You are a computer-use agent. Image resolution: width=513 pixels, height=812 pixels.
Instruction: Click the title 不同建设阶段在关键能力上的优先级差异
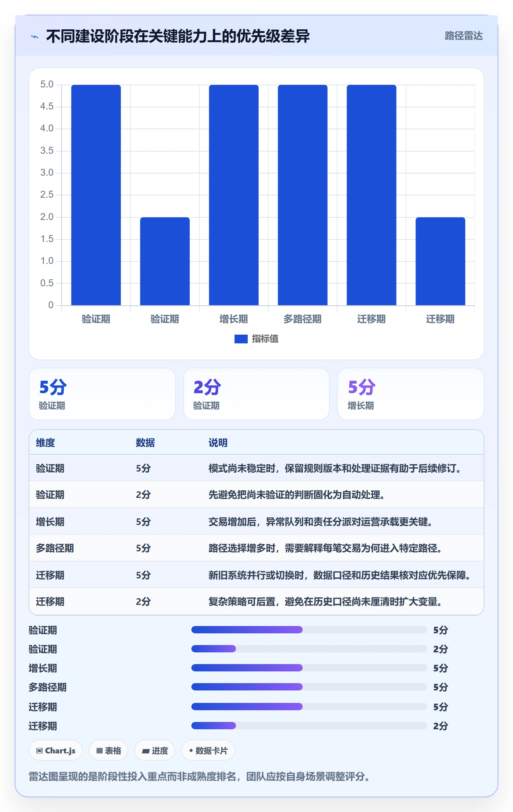tap(178, 36)
